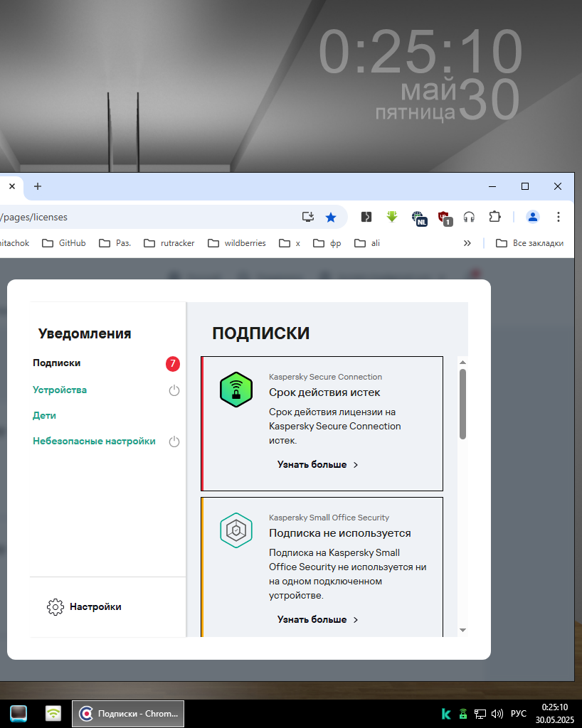The image size is (582, 728).
Task: Open Chrome three-dot menu
Action: (559, 217)
